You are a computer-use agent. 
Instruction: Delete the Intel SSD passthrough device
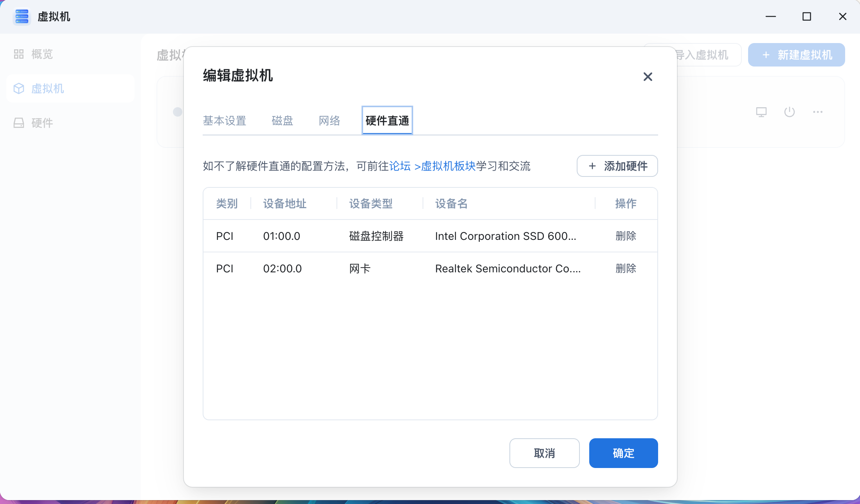tap(626, 236)
